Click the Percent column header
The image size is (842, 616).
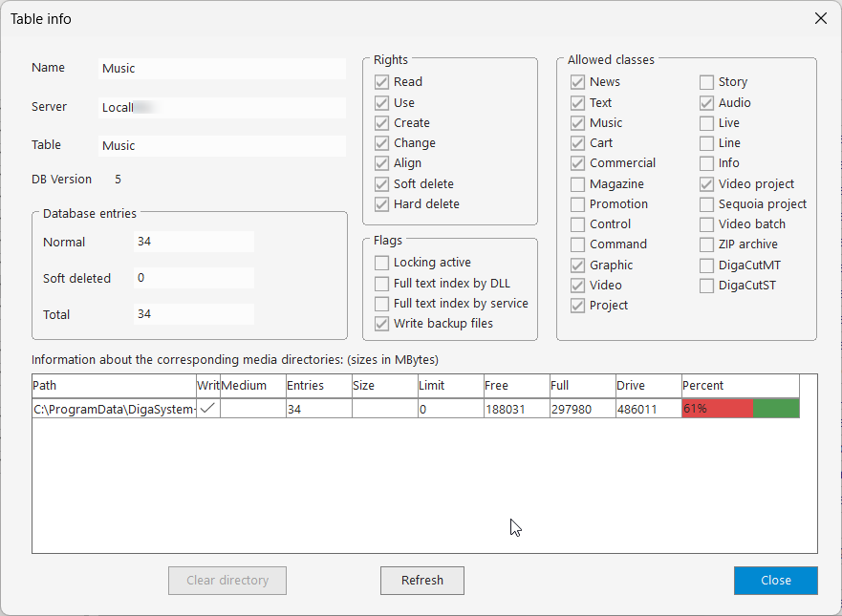point(739,386)
